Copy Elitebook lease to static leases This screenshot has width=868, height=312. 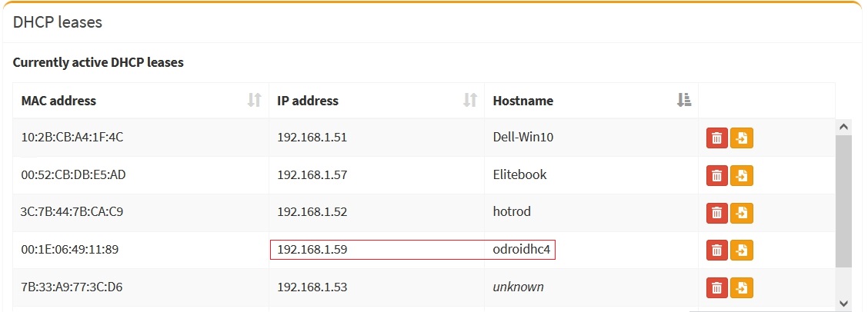pos(741,175)
